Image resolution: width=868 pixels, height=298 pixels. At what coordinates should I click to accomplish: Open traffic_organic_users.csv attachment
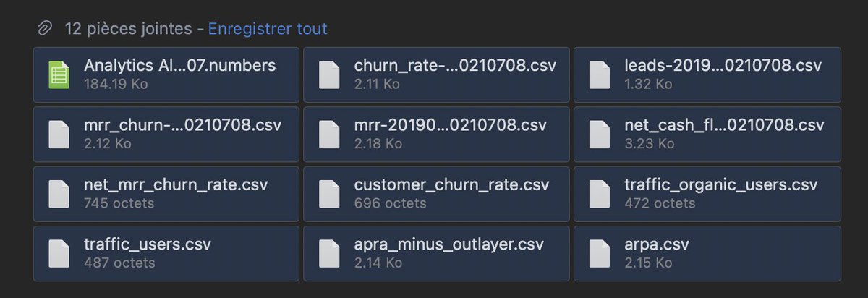click(707, 193)
